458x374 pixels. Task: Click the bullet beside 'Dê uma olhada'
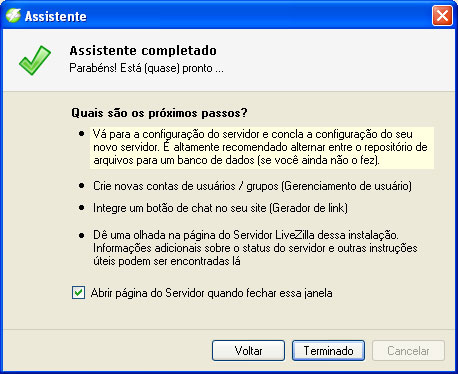[x=82, y=235]
